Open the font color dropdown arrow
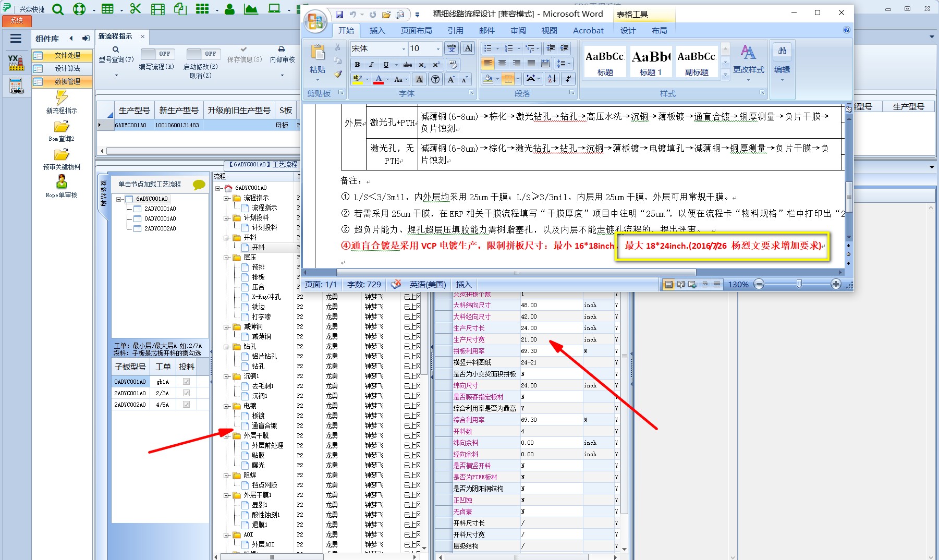Viewport: 939px width, 560px height. click(387, 79)
